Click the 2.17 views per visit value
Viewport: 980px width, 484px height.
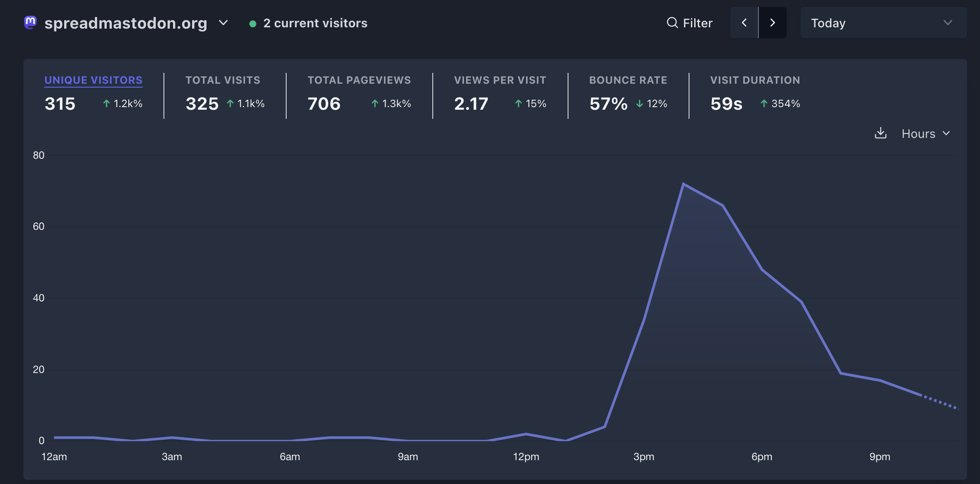471,104
